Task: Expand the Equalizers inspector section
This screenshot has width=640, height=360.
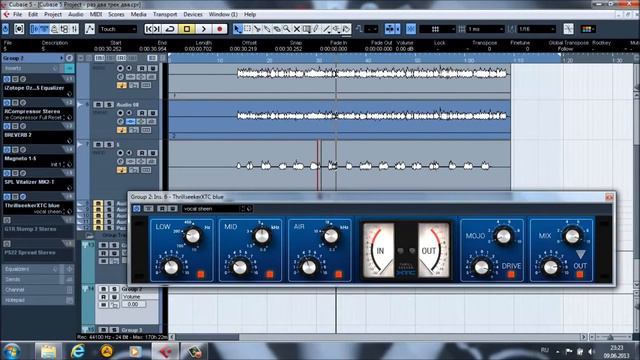Action: [38, 269]
